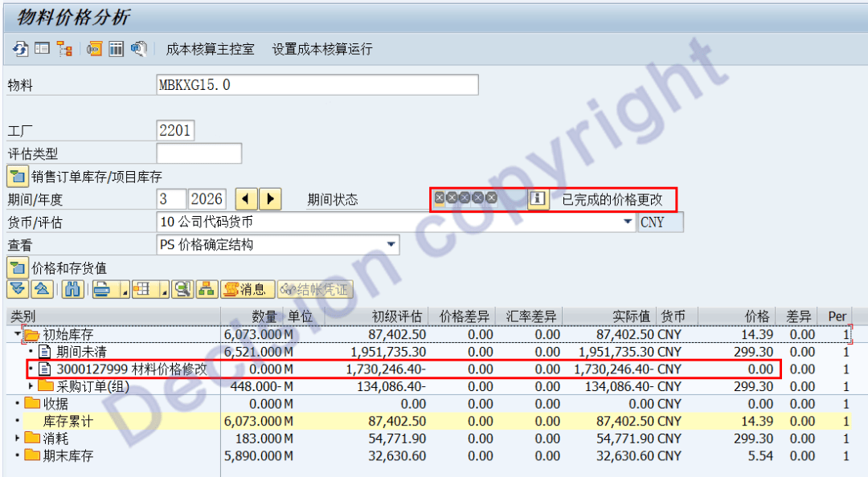This screenshot has height=477, width=868.
Task: Click the orange cost component icon
Action: [94, 49]
